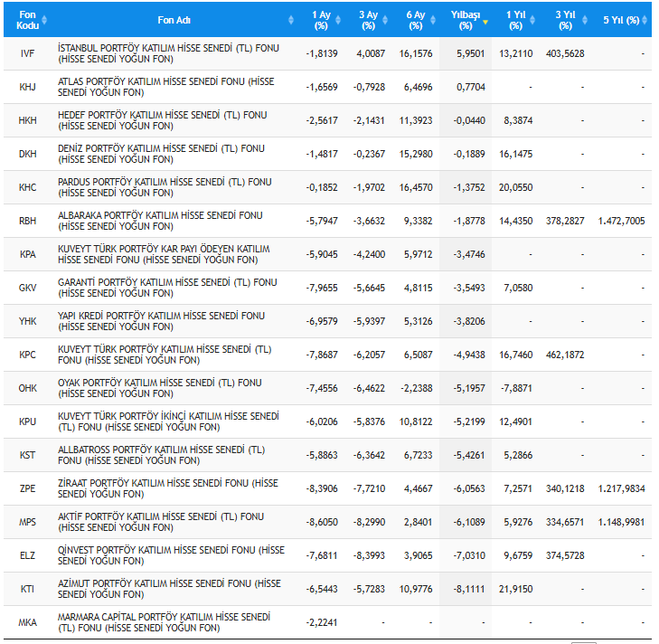Click the Yılbaşı (%) header label

pyautogui.click(x=466, y=20)
